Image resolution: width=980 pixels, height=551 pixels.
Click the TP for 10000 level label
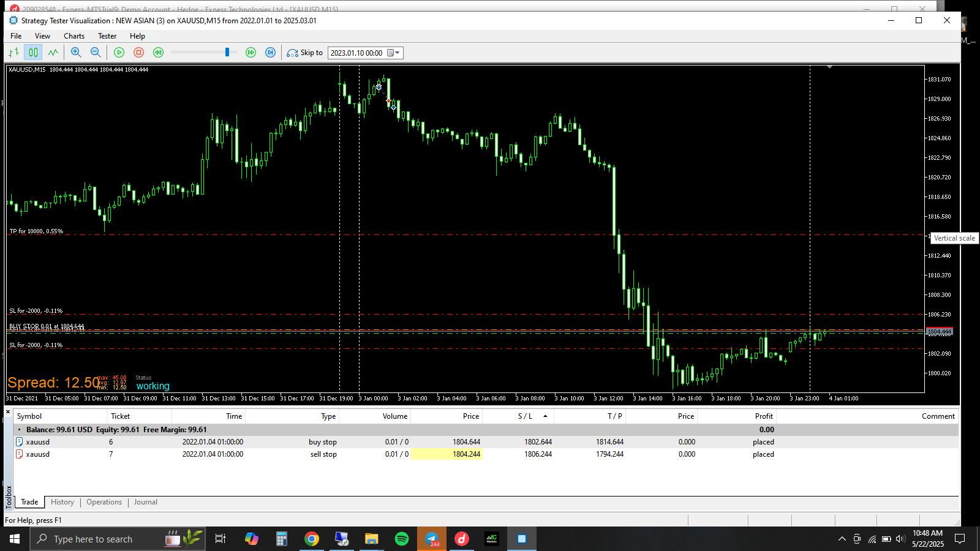pos(36,231)
